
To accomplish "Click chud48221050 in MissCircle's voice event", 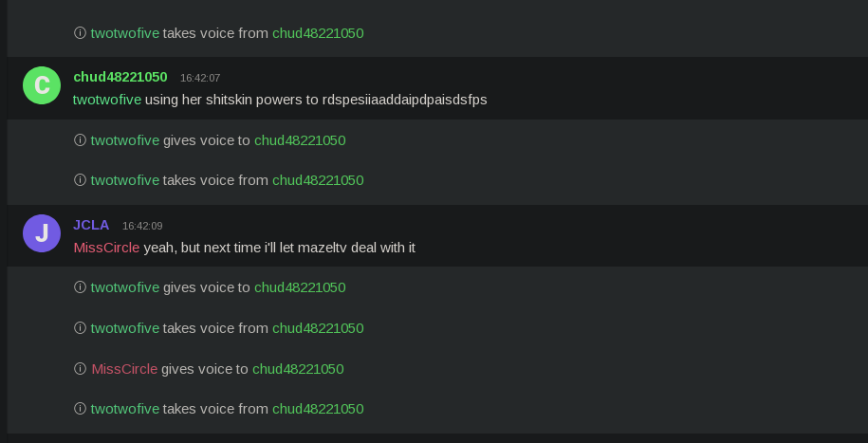I will pyautogui.click(x=298, y=369).
